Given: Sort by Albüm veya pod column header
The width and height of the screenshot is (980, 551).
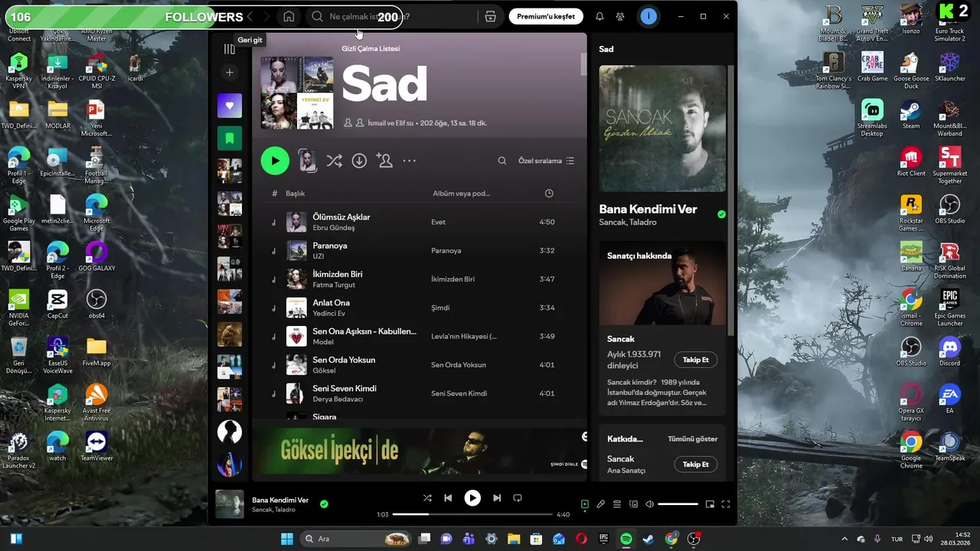Looking at the screenshot, I should pyautogui.click(x=461, y=194).
